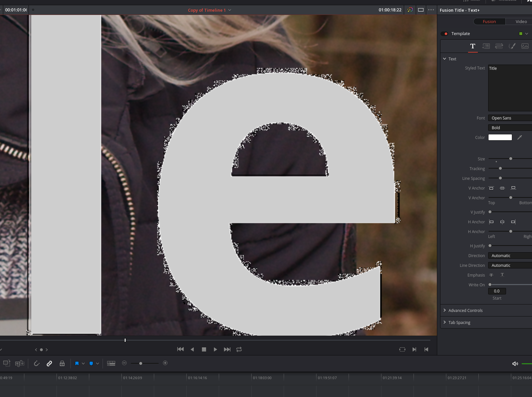532x397 pixels.
Task: Play the timeline forward
Action: point(215,350)
